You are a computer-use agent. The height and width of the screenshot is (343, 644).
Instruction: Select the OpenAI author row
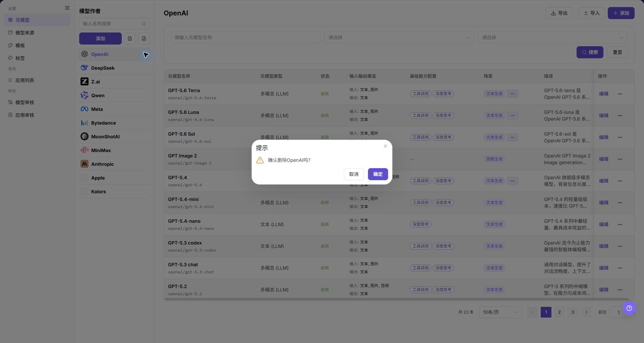114,54
